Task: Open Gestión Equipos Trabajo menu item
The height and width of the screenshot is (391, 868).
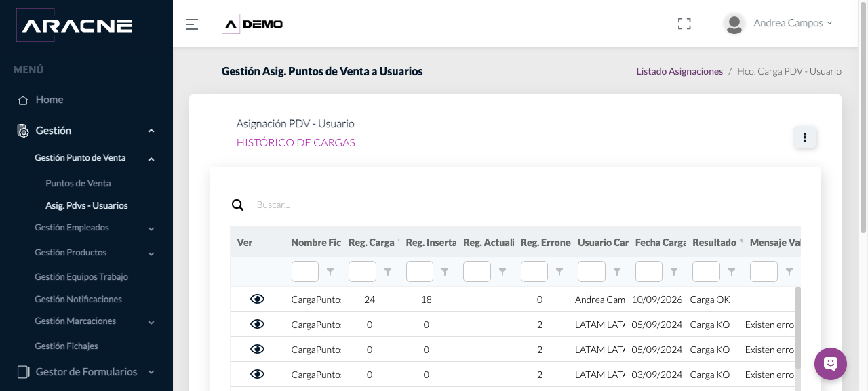Action: click(x=81, y=276)
